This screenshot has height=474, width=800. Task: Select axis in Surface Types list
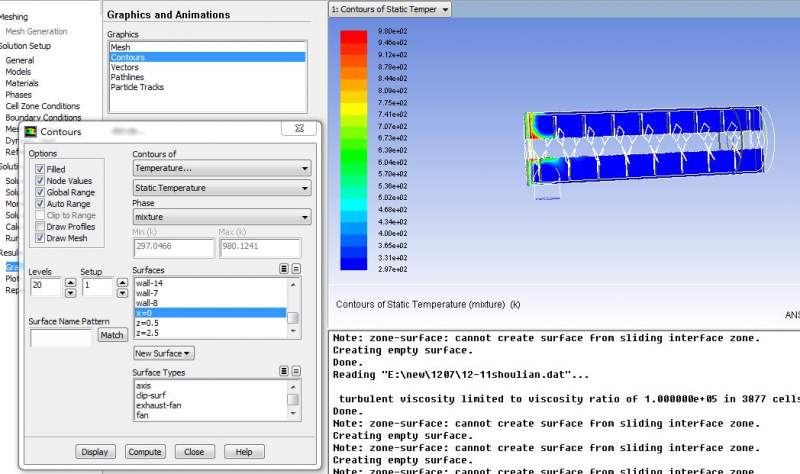point(210,386)
